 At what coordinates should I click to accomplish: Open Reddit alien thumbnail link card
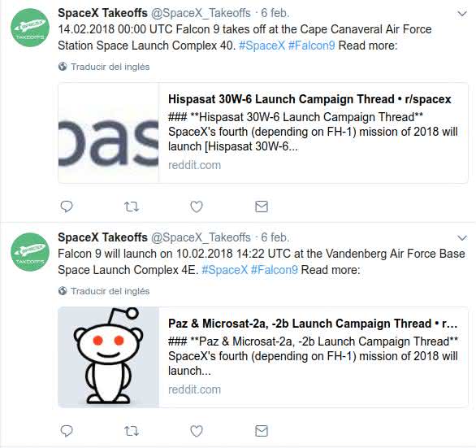coord(108,357)
